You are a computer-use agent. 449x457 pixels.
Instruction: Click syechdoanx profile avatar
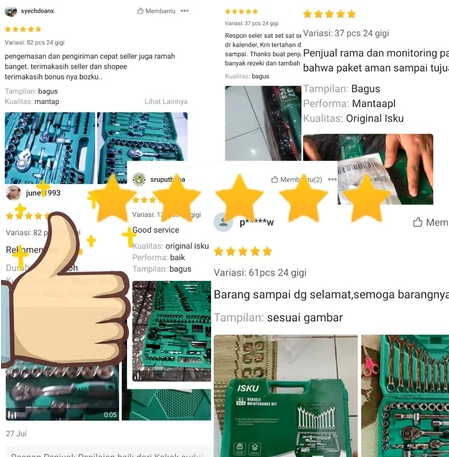click(x=11, y=11)
